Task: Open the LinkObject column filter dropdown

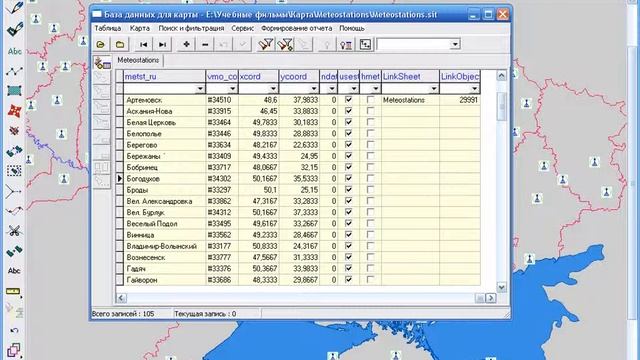Action: coord(474,89)
